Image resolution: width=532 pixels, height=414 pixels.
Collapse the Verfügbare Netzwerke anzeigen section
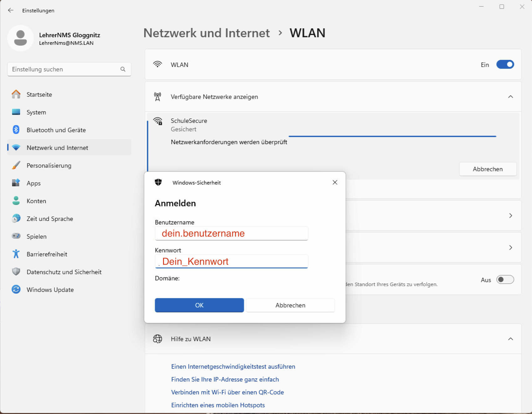(x=511, y=96)
